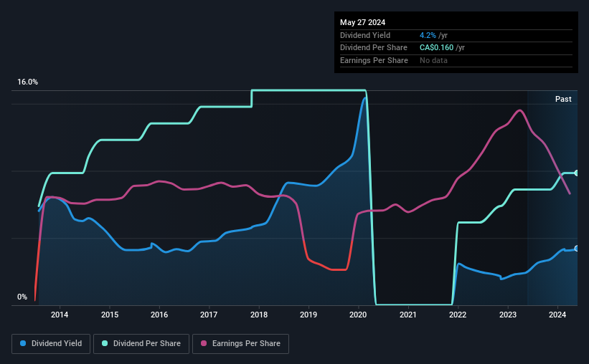This screenshot has width=589, height=364.
Task: Click the 2022 x-axis label
Action: click(x=458, y=315)
